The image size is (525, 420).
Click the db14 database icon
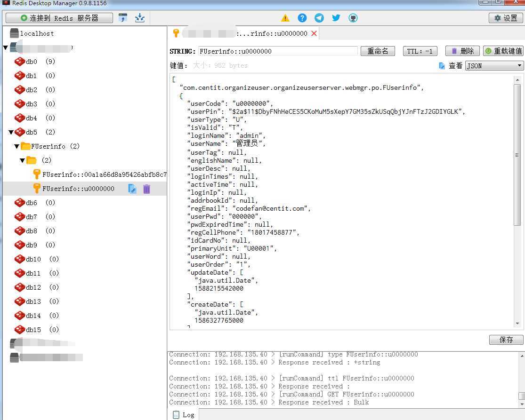(x=20, y=316)
